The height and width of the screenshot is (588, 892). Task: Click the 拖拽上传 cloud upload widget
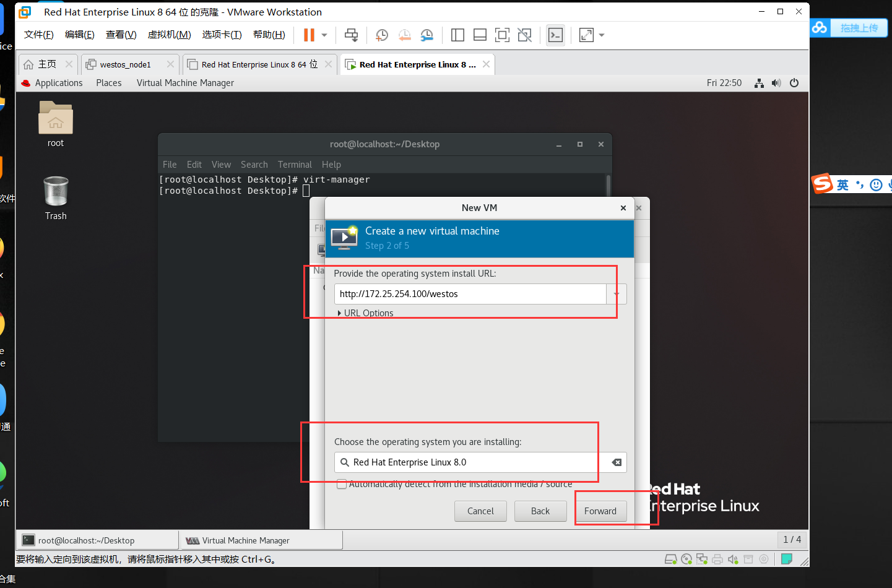point(849,28)
